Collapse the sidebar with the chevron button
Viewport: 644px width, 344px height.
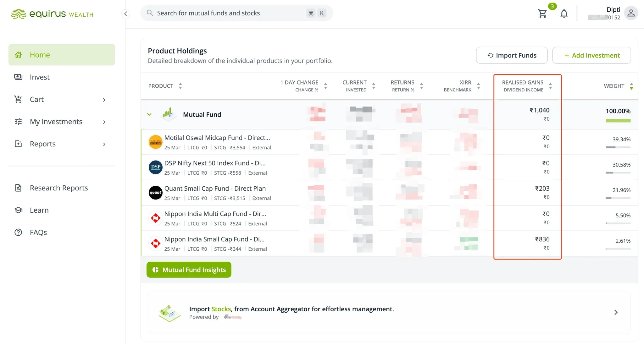click(x=125, y=14)
